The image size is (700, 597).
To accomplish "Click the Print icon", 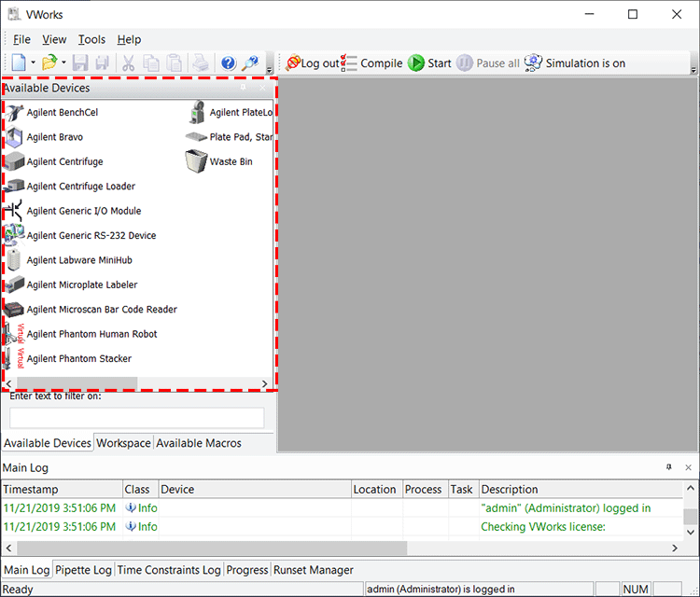I will click(x=201, y=62).
